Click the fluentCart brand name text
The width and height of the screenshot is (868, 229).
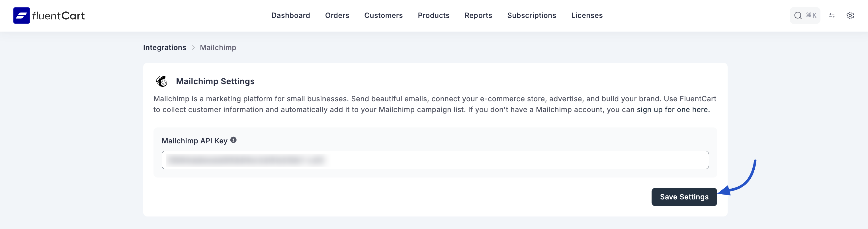click(x=58, y=15)
